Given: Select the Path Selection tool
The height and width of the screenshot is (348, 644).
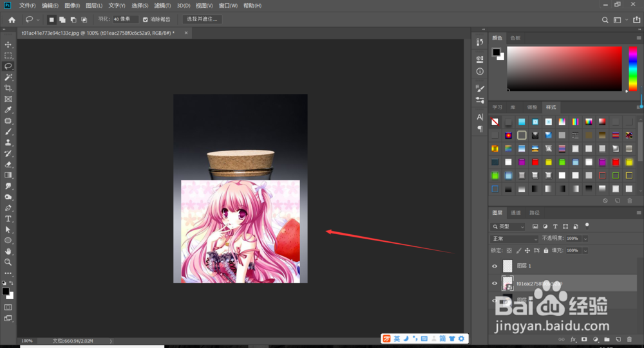Looking at the screenshot, I should 8,230.
